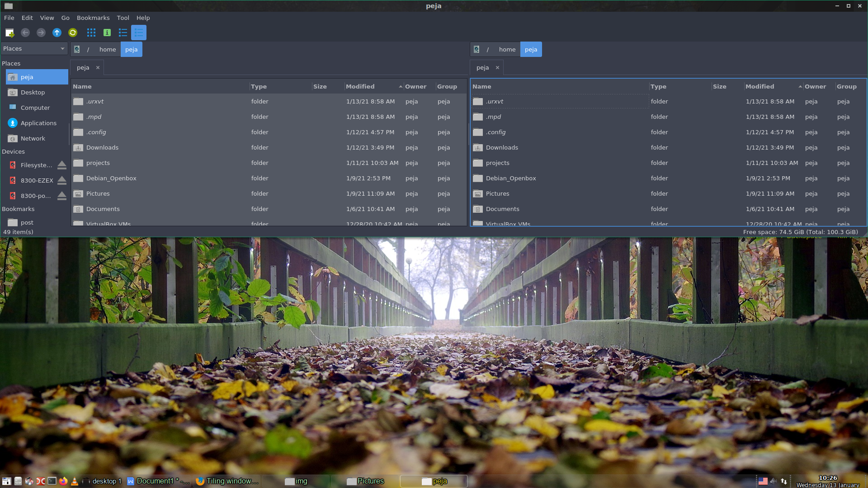Open the Places side pane dropdown

[34, 49]
